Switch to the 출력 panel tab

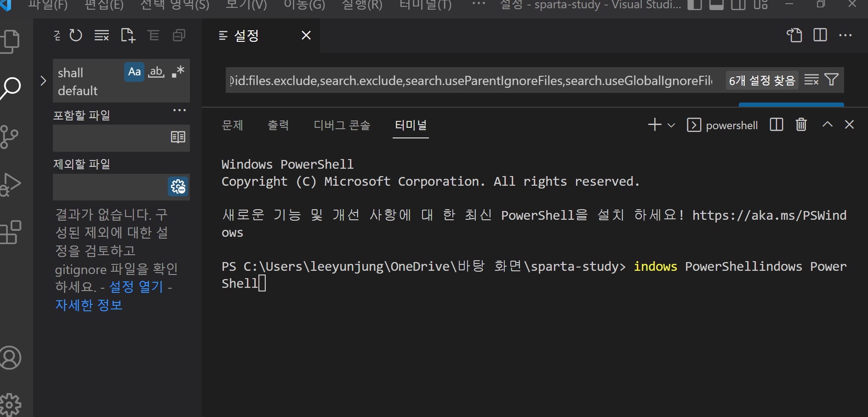click(278, 125)
